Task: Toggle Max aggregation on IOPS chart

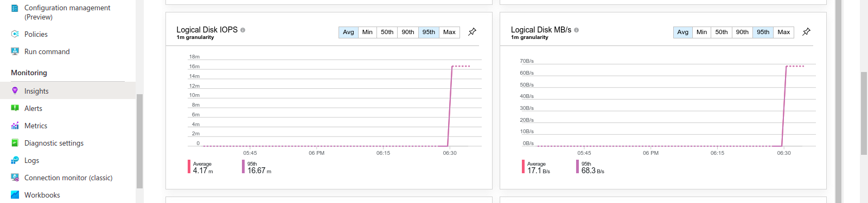Action: click(x=449, y=32)
